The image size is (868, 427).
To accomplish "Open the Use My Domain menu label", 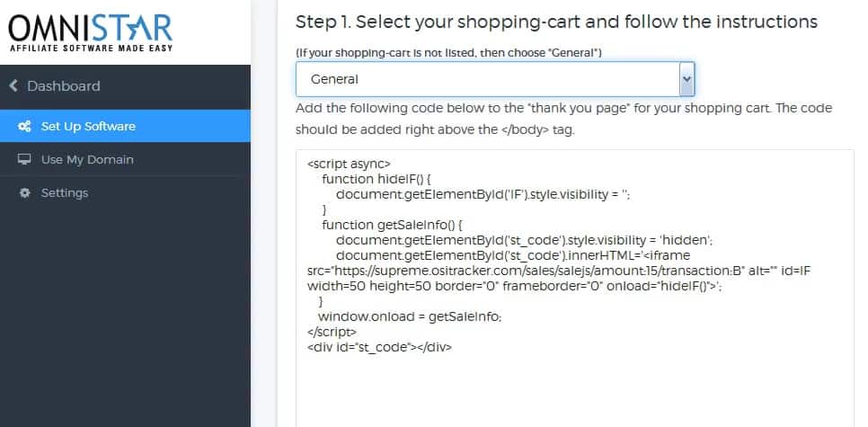I will tap(87, 160).
